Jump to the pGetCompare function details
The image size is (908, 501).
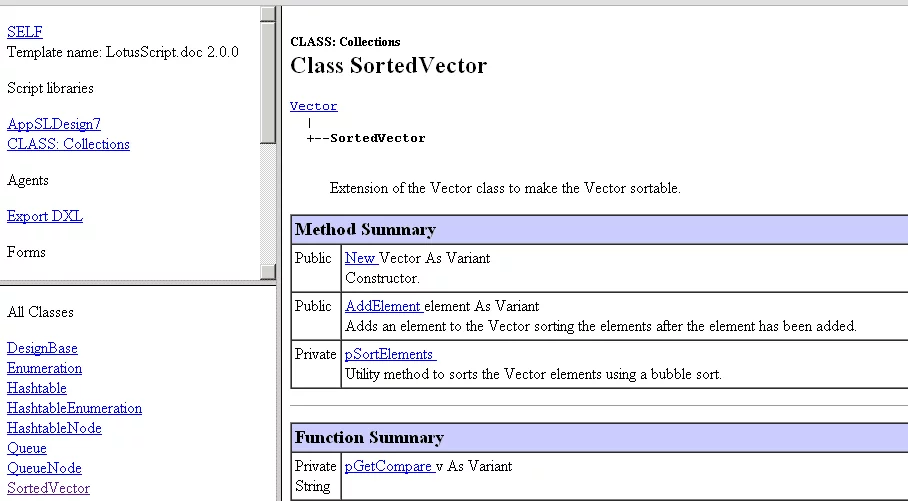point(388,466)
